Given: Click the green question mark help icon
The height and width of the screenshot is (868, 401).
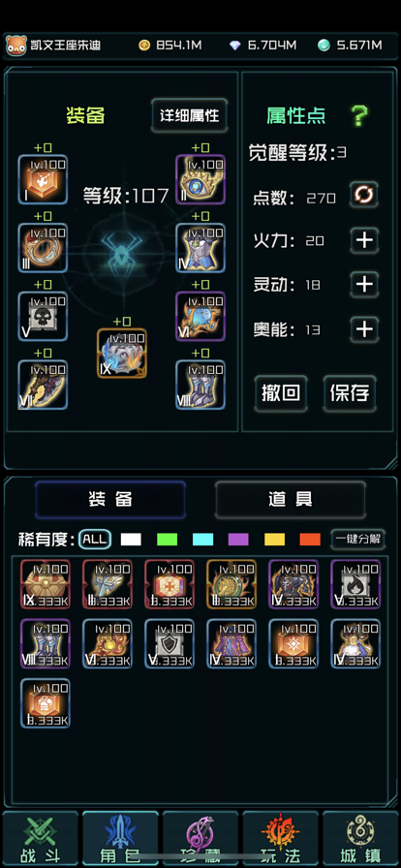Looking at the screenshot, I should coord(359,115).
